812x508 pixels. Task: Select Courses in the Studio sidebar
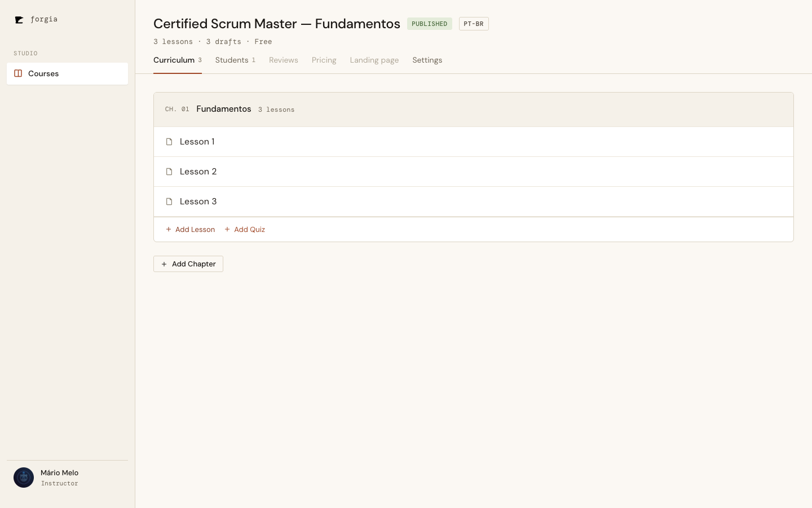coord(67,73)
